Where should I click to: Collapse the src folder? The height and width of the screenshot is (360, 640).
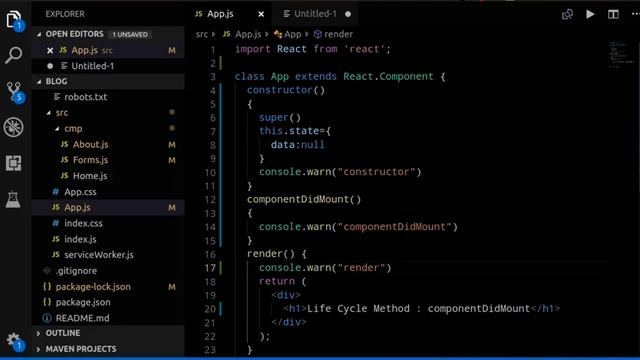tap(62, 113)
